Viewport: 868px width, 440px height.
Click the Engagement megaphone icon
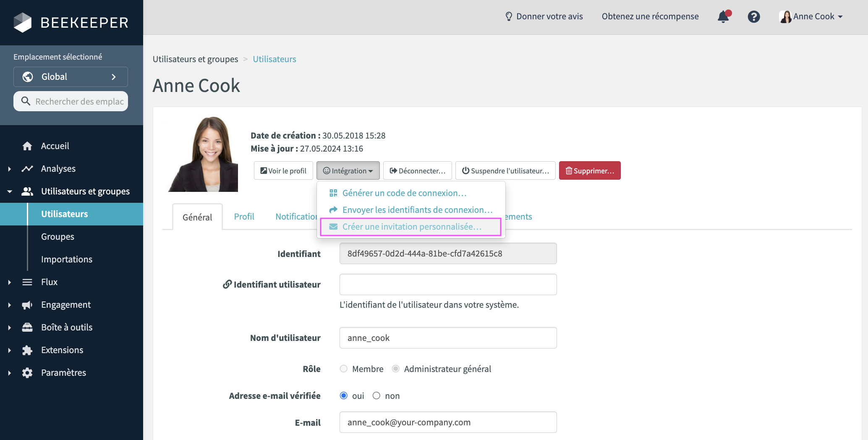27,305
